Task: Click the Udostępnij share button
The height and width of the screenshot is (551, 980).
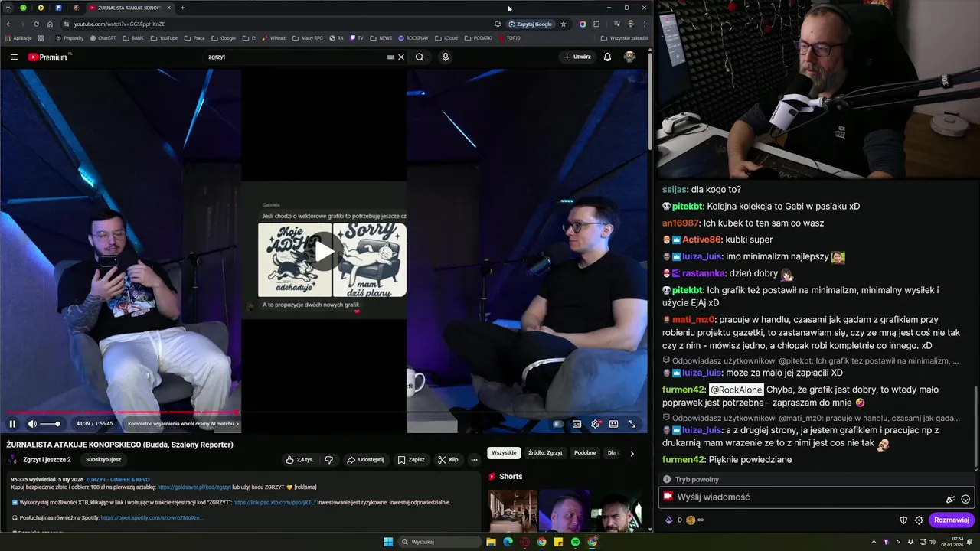Action: tap(365, 460)
